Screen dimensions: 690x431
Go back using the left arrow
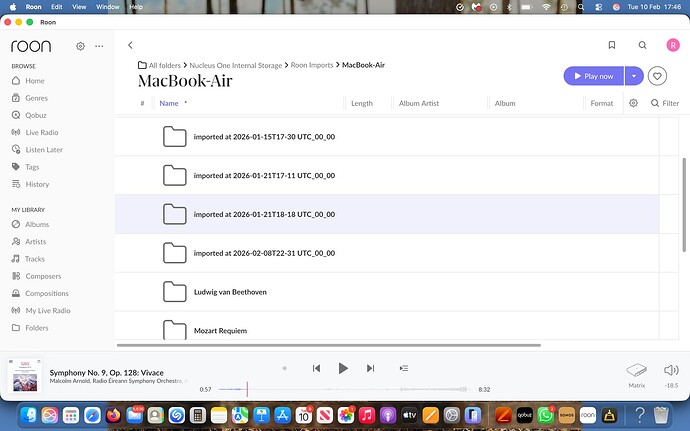131,45
